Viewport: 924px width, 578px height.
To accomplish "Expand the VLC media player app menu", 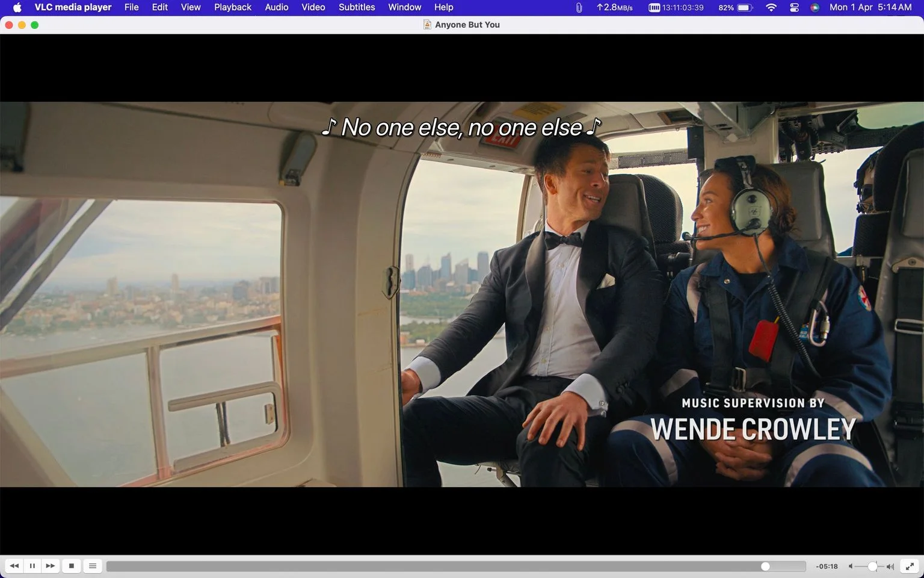I will (x=73, y=7).
